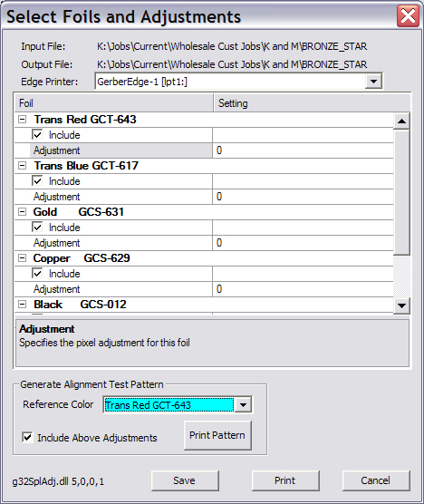The height and width of the screenshot is (504, 424).
Task: Uncheck Include for Copper foil
Action: coord(37,274)
